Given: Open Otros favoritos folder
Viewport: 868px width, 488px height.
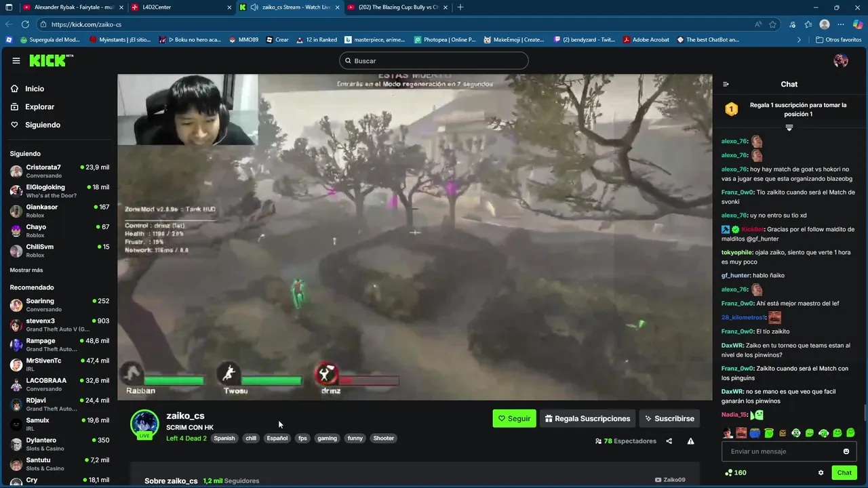Looking at the screenshot, I should click(838, 40).
